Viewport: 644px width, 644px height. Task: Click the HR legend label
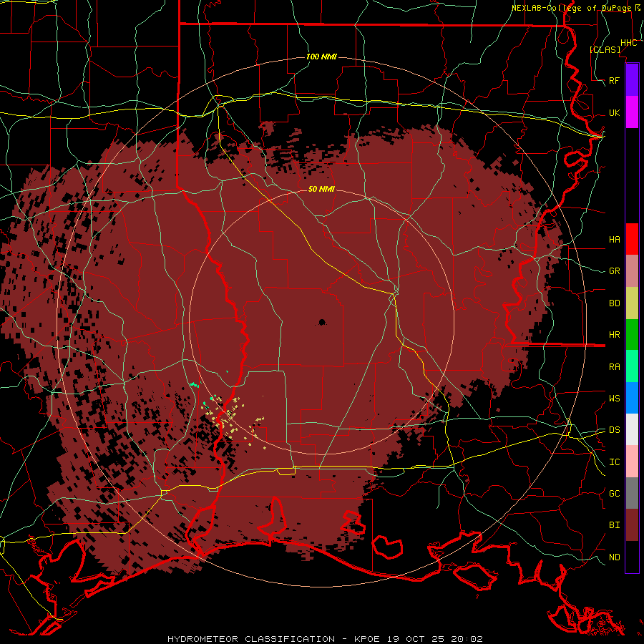(x=614, y=335)
